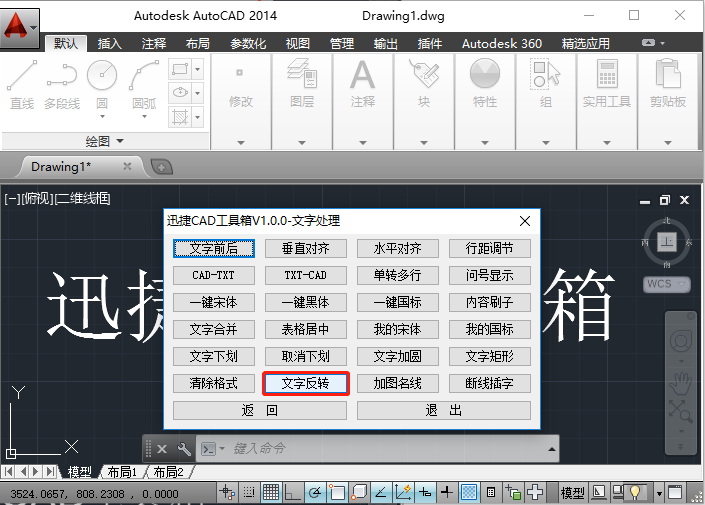The width and height of the screenshot is (705, 505).
Task: Click the viewport label [-][俯视][二维线框]
Action: tap(58, 198)
